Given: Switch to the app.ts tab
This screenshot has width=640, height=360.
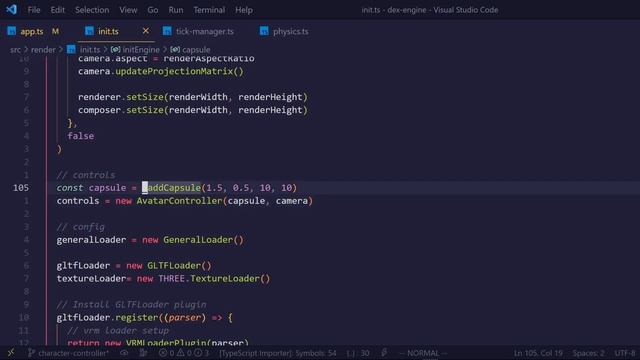Looking at the screenshot, I should 32,31.
